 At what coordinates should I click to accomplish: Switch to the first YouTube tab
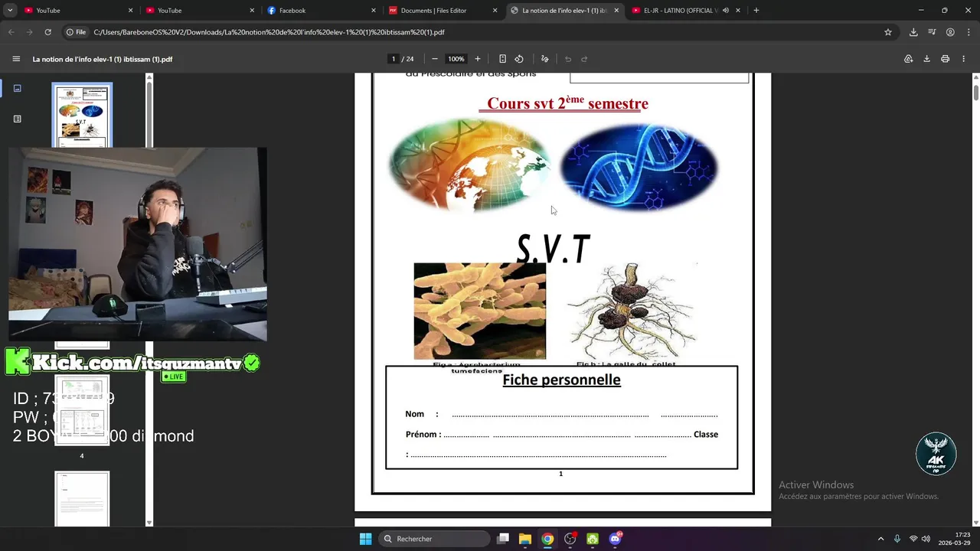pyautogui.click(x=73, y=10)
